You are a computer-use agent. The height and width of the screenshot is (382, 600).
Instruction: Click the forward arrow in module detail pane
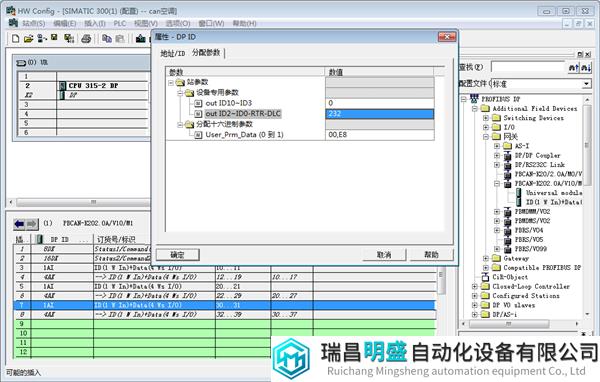click(x=32, y=224)
